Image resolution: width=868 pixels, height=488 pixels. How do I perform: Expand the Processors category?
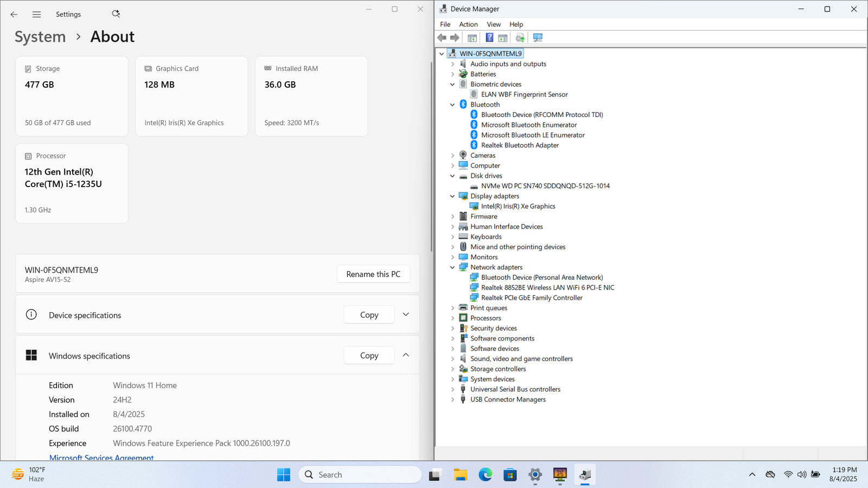(x=452, y=318)
